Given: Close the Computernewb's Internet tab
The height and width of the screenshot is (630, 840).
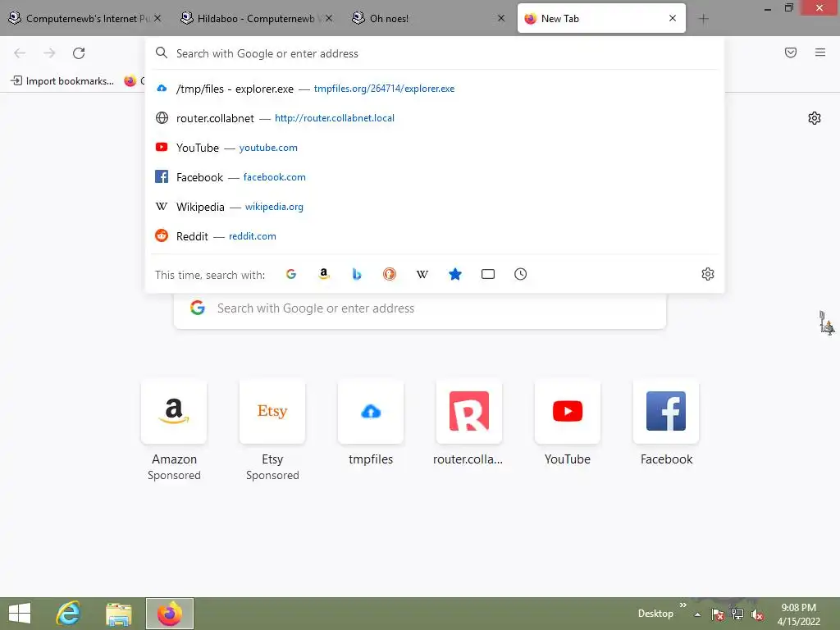Looking at the screenshot, I should [157, 18].
